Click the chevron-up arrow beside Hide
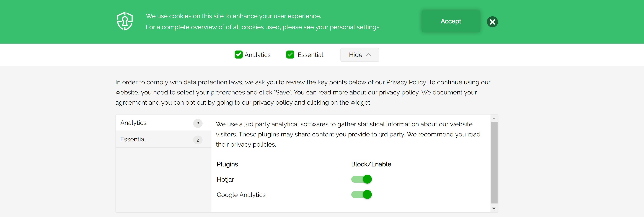The height and width of the screenshot is (217, 644). click(369, 55)
